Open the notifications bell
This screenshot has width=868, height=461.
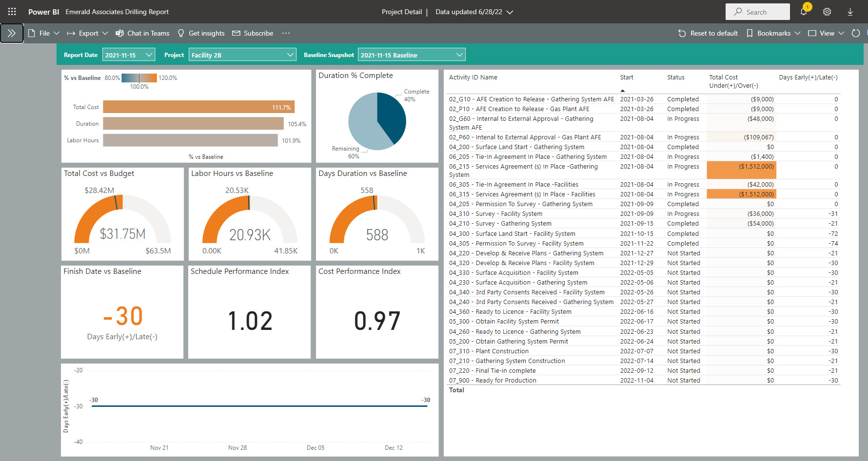[x=804, y=12]
